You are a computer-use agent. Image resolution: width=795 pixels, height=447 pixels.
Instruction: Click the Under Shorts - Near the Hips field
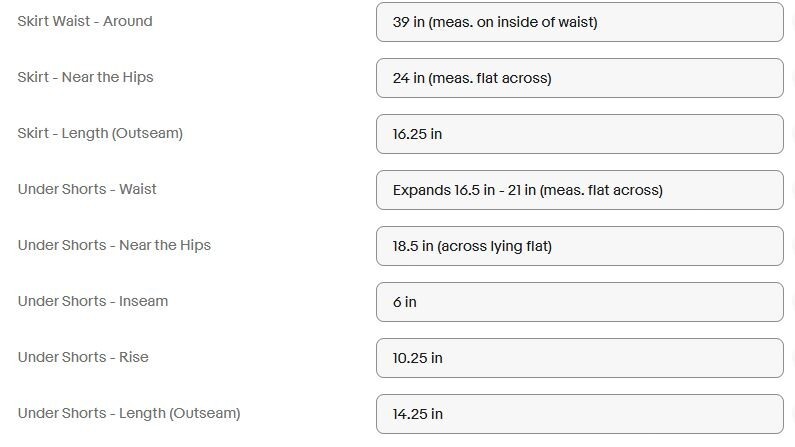[x=580, y=246]
